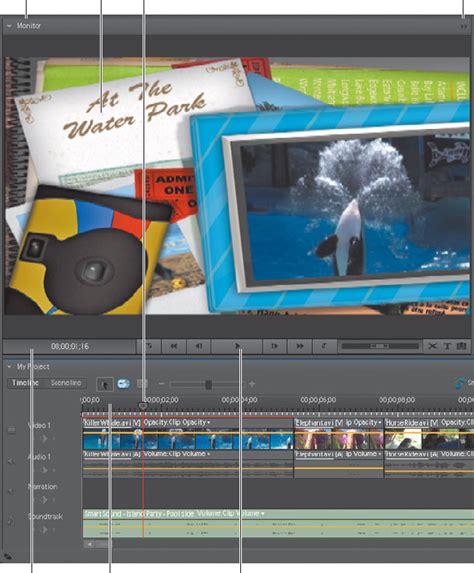The image size is (474, 573).
Task: Select the Selection arrow tool
Action: point(105,384)
